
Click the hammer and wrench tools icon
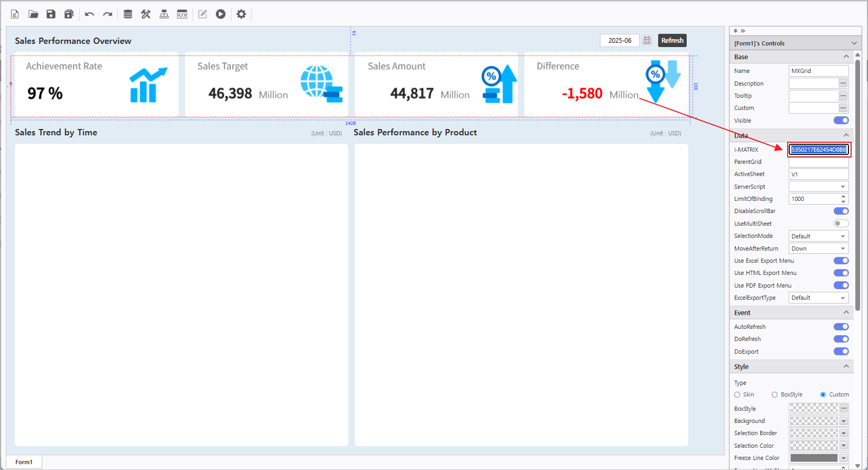[x=146, y=14]
